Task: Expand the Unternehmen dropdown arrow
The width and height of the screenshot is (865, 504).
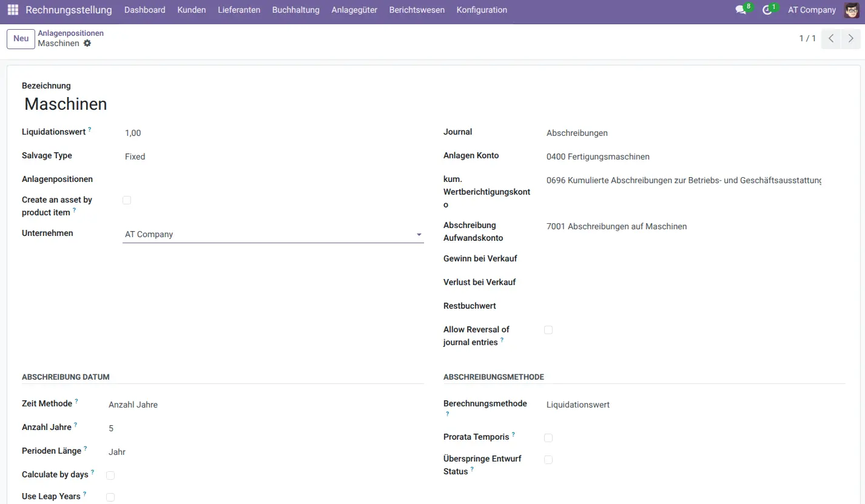Action: 419,235
